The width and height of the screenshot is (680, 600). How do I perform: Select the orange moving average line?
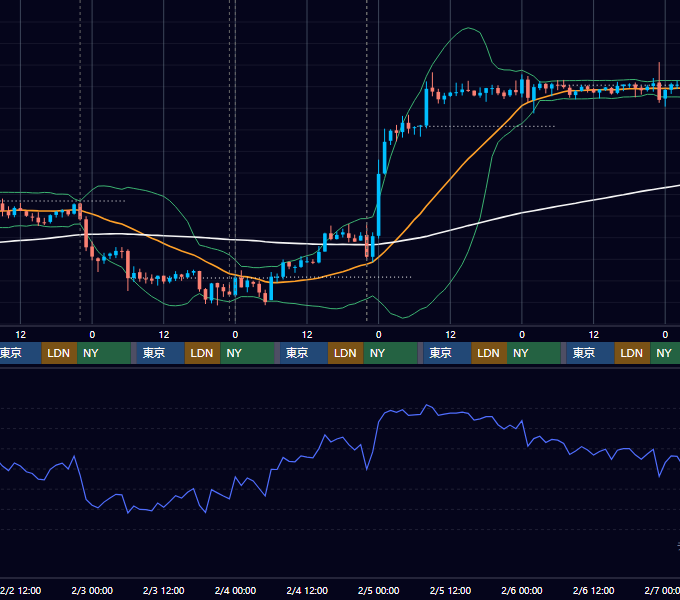[451, 179]
